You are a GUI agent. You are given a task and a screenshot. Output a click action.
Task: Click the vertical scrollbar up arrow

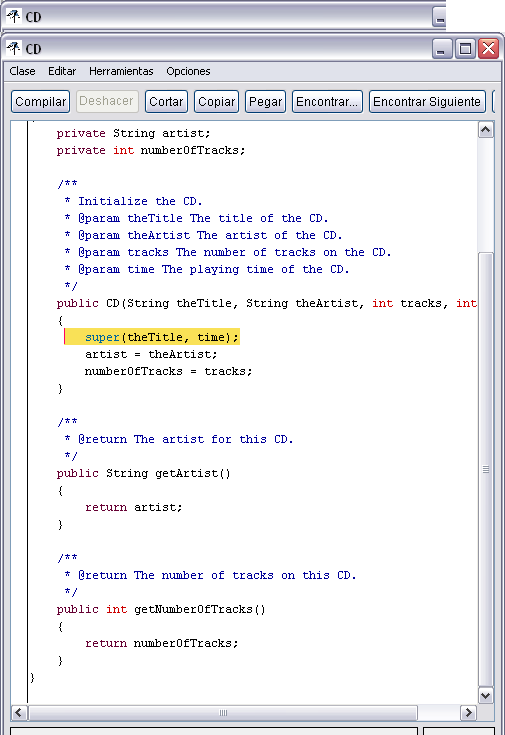click(485, 129)
